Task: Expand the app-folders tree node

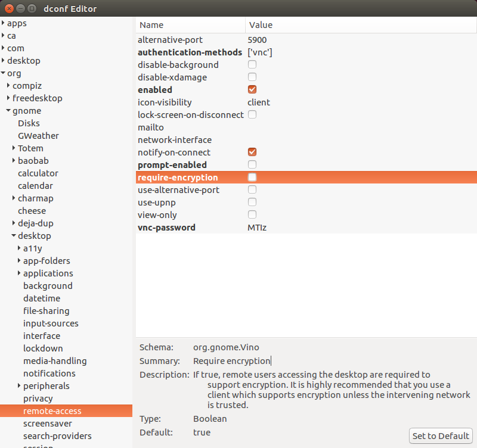Action: tap(19, 260)
